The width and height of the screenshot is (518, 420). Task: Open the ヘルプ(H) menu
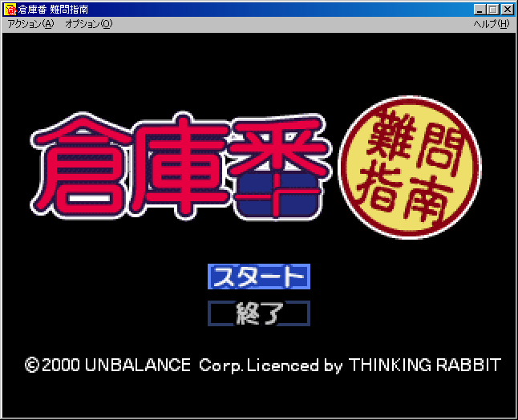(491, 24)
